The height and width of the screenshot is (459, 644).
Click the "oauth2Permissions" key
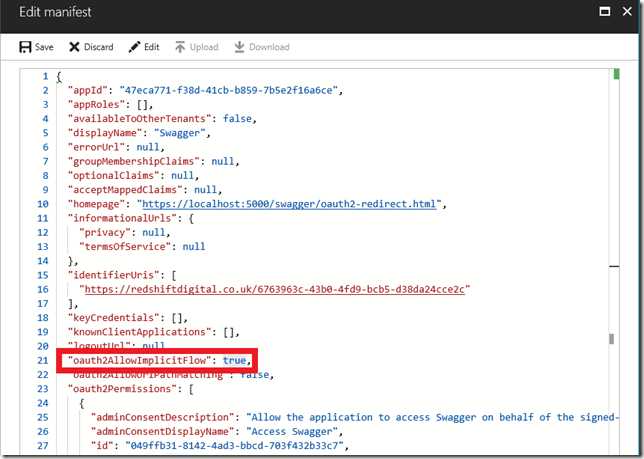point(122,389)
